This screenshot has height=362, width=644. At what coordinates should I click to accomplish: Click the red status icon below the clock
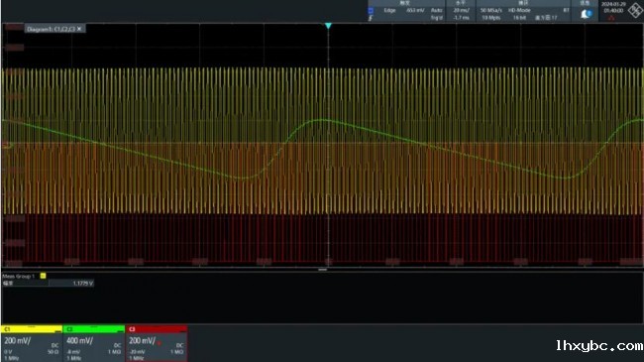tap(611, 18)
